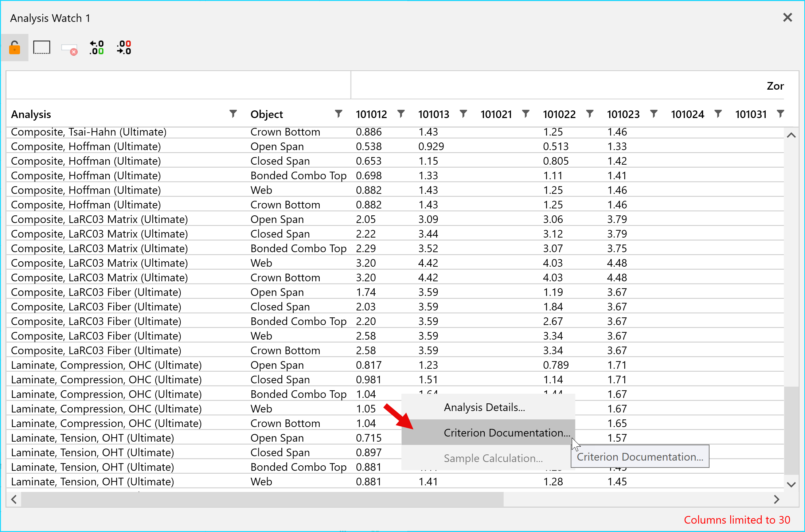Click the 3.44 value in column 101013
This screenshot has height=532, width=805.
tap(428, 234)
